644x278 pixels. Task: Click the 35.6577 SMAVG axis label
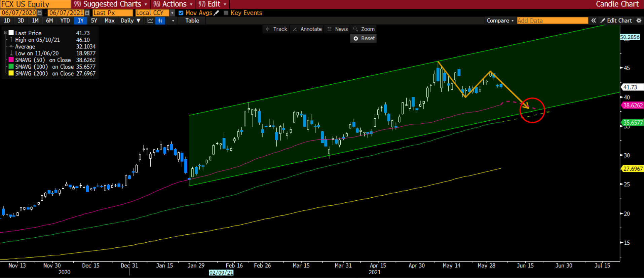[x=632, y=122]
